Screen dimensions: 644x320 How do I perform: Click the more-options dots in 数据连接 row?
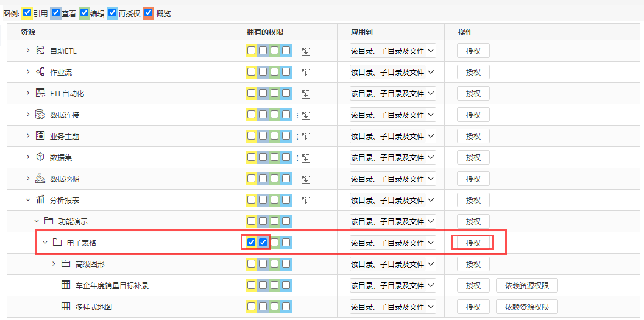[x=297, y=116]
